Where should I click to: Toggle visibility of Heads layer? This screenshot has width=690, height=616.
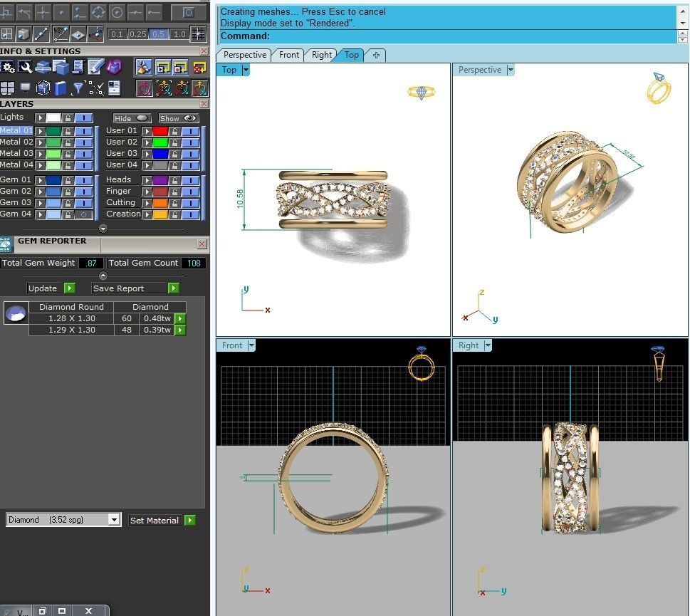pos(191,180)
